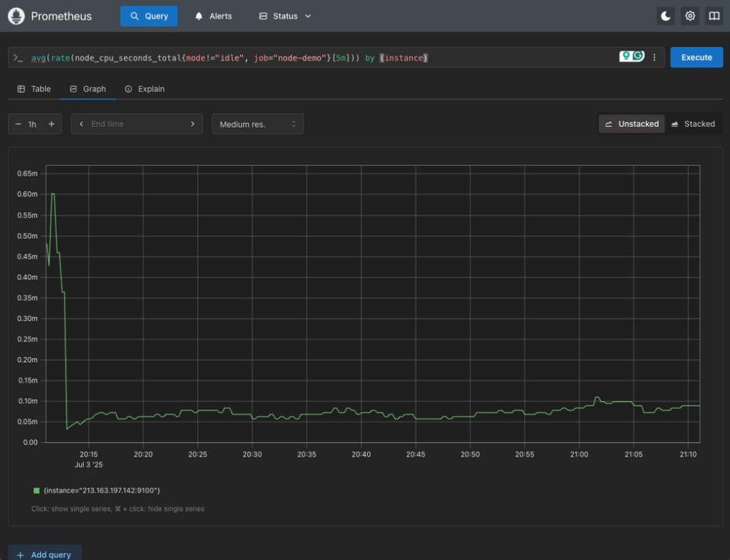
Task: Execute the PromQL query
Action: [696, 57]
